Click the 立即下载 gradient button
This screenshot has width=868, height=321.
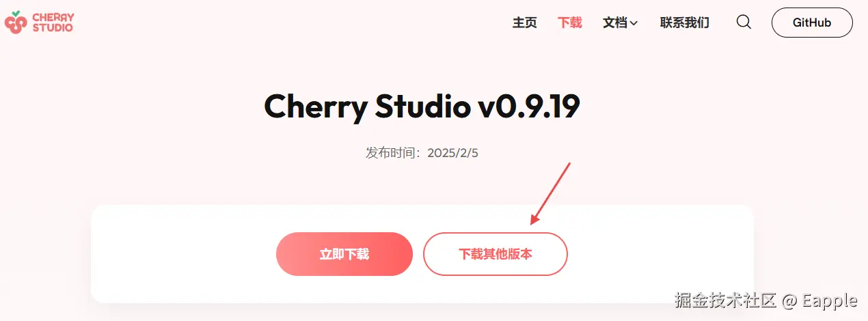(x=344, y=254)
